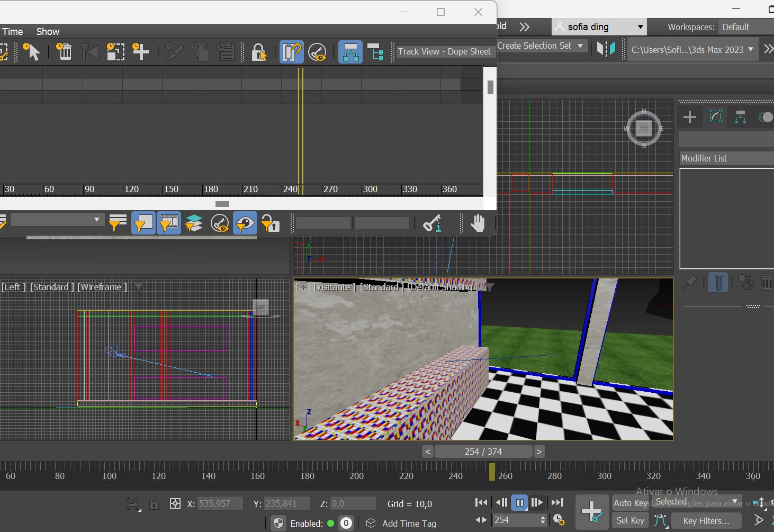Toggle Modify Subtree hierarchy button
The width and height of the screenshot is (774, 532).
pos(350,52)
